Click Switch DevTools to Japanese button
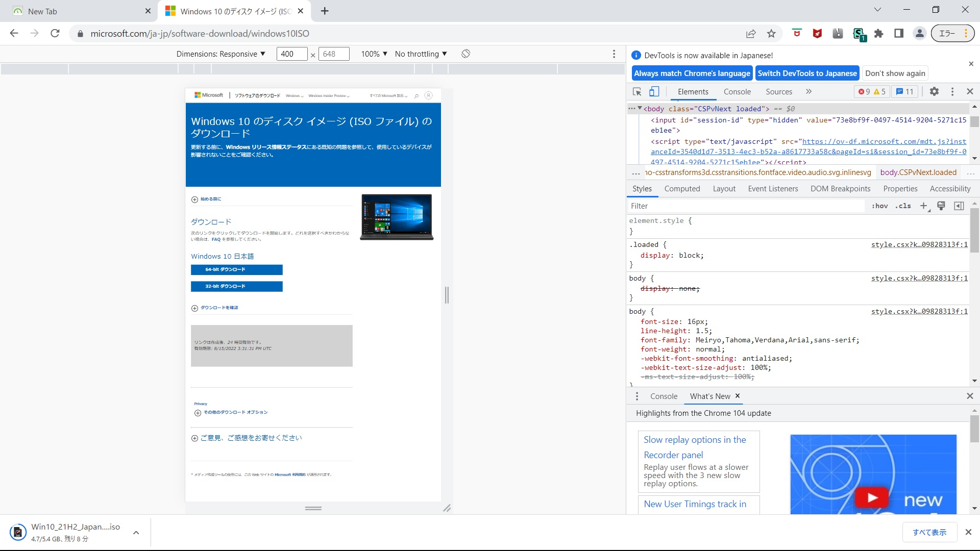Screen dimensions: 980x551 [807, 73]
